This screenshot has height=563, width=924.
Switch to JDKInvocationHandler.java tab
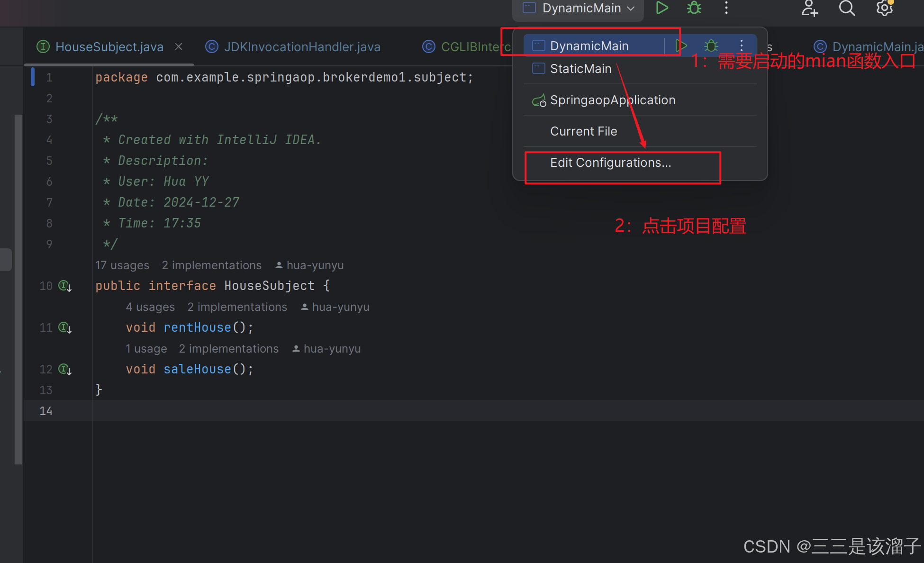[x=302, y=46]
